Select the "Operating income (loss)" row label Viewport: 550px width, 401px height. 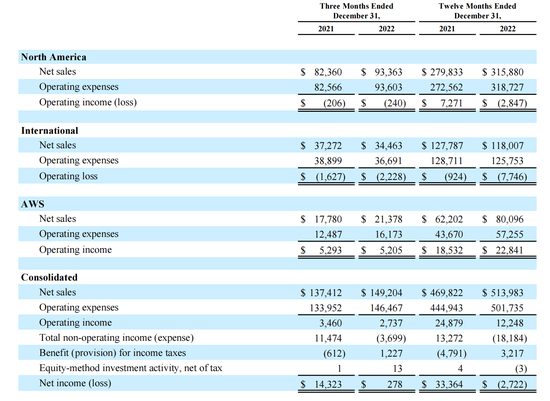[88, 102]
